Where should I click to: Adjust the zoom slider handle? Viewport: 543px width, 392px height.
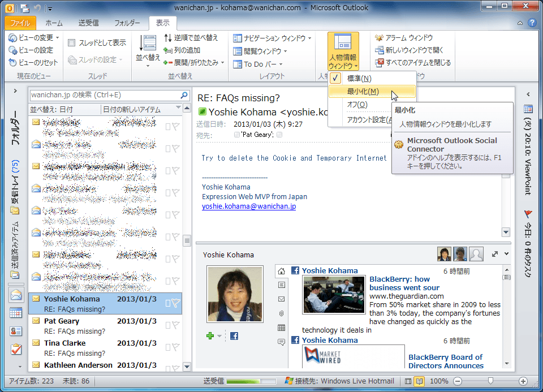[x=490, y=381]
